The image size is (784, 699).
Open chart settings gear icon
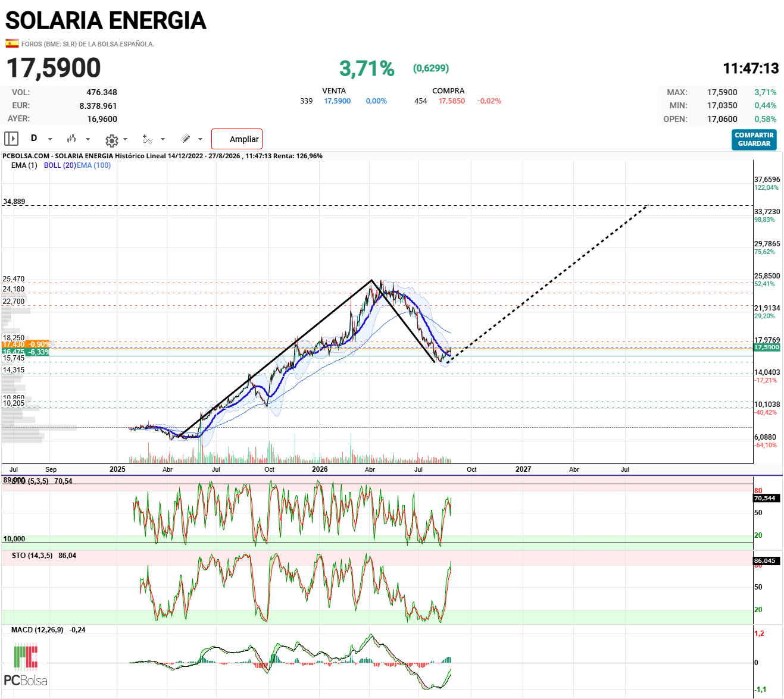click(111, 140)
